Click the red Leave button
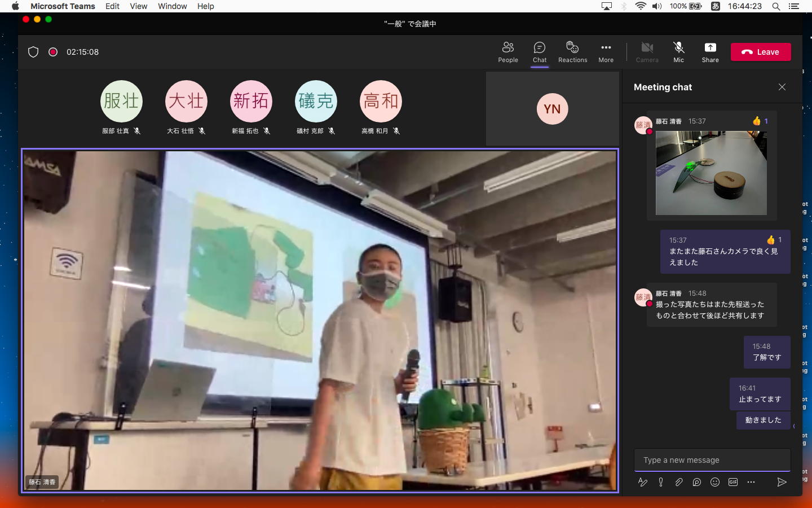The width and height of the screenshot is (812, 508). click(x=761, y=52)
